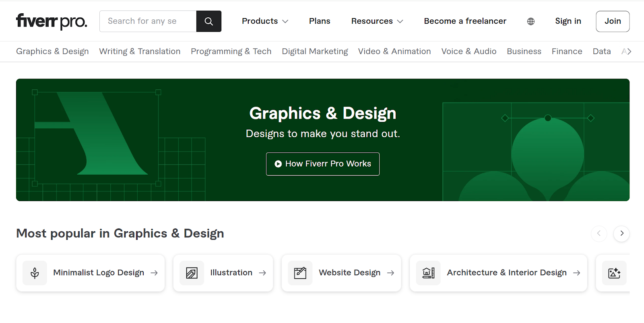Image resolution: width=644 pixels, height=323 pixels.
Task: Click the arrow on Website Design card
Action: pos(390,273)
